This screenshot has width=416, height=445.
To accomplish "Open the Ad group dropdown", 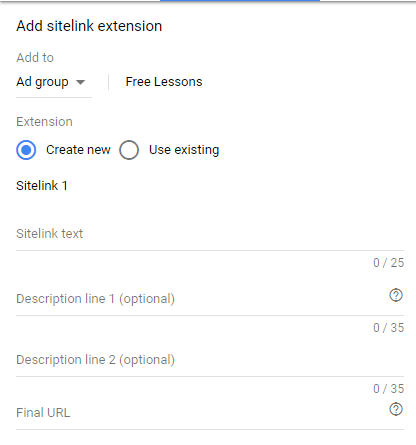I will pyautogui.click(x=54, y=82).
